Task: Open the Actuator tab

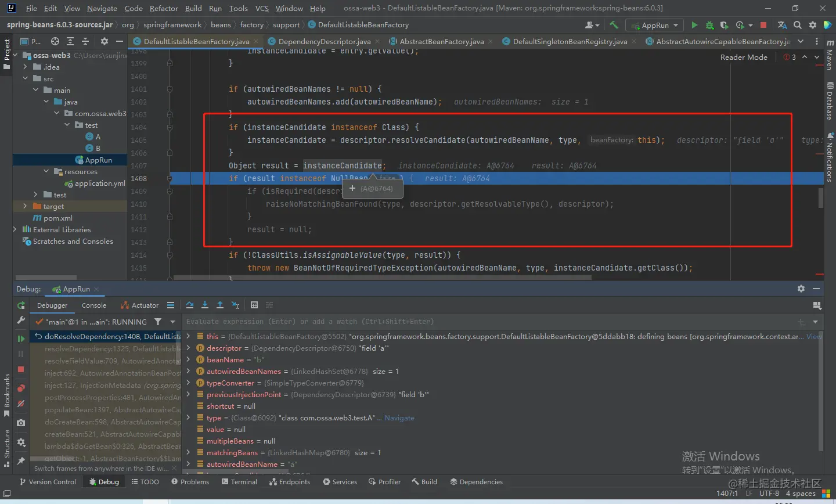Action: pos(139,305)
